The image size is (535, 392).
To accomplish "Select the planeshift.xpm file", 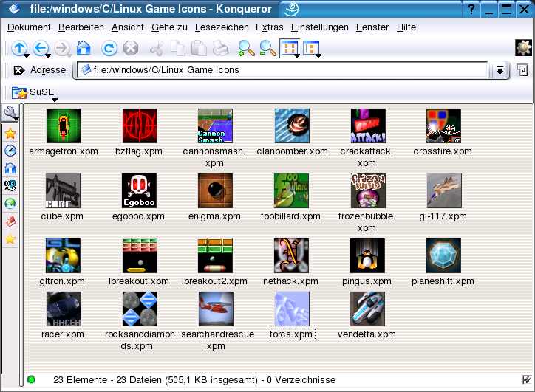I will click(443, 262).
